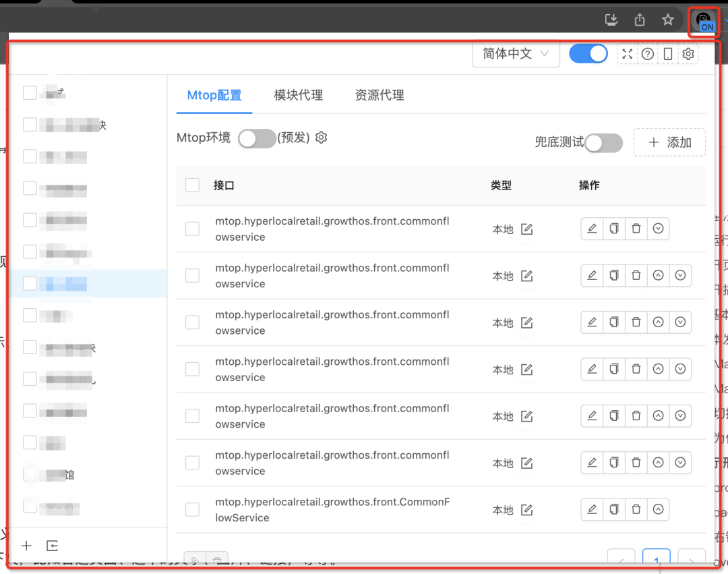Delete the first table row with the trash icon
728x574 pixels.
(636, 229)
